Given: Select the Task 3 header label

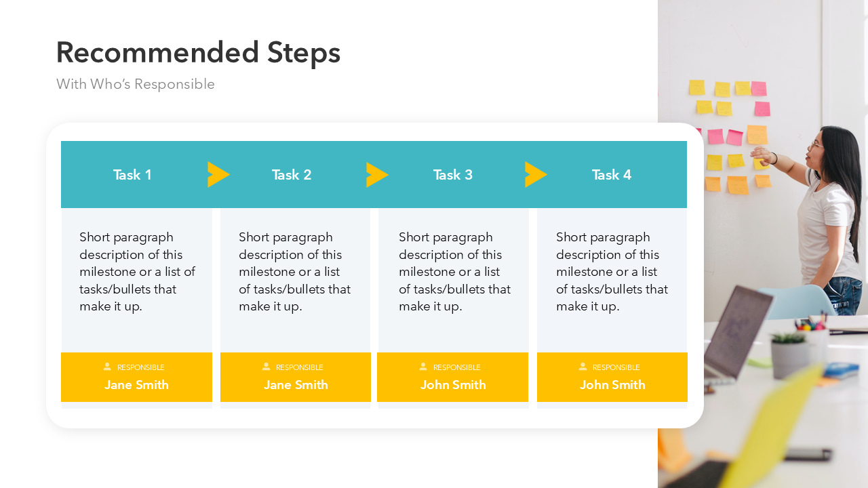Looking at the screenshot, I should (453, 175).
